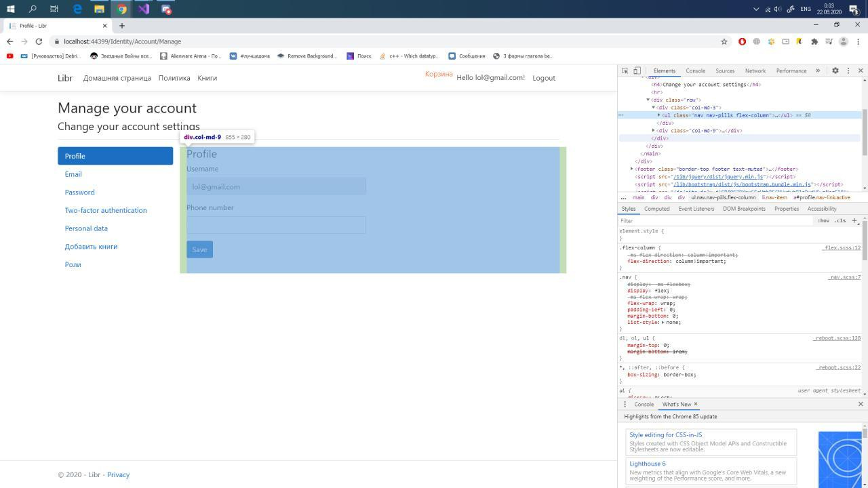Switch to the Sources tab
Screen dimensions: 868x488
(725, 70)
